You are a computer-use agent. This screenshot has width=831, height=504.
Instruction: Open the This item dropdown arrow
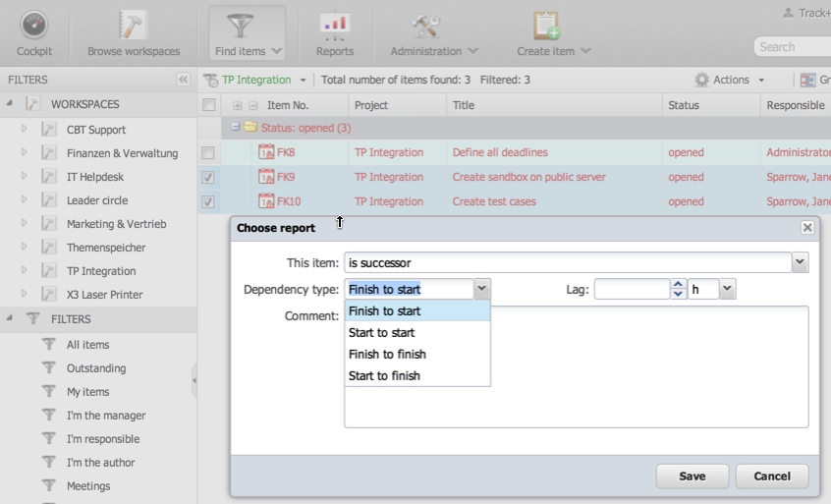pyautogui.click(x=801, y=262)
